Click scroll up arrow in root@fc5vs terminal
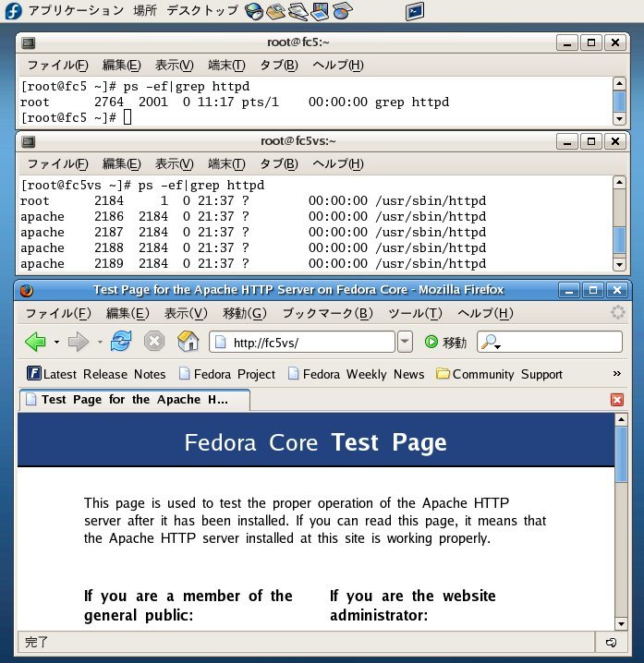Viewport: 644px width, 663px height. (619, 182)
